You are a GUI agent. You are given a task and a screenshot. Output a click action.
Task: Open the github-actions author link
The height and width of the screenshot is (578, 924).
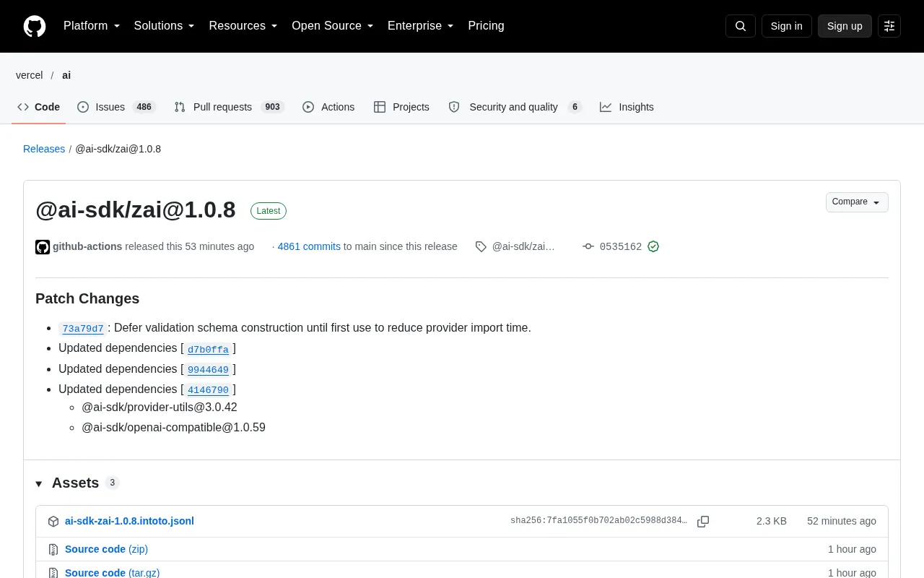(87, 246)
